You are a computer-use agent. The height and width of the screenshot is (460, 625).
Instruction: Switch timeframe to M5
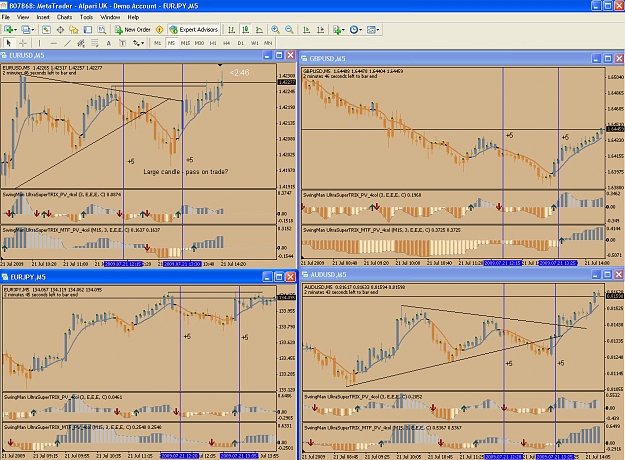[x=171, y=43]
